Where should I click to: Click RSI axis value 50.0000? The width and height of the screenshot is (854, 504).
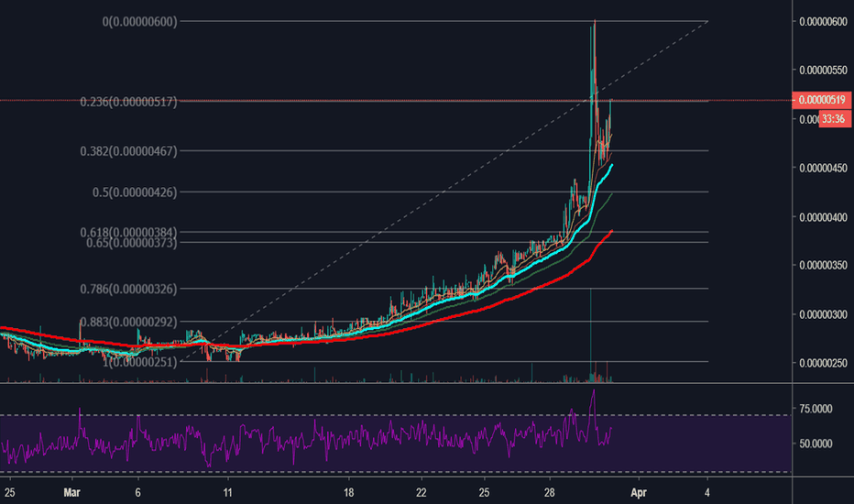coord(816,444)
